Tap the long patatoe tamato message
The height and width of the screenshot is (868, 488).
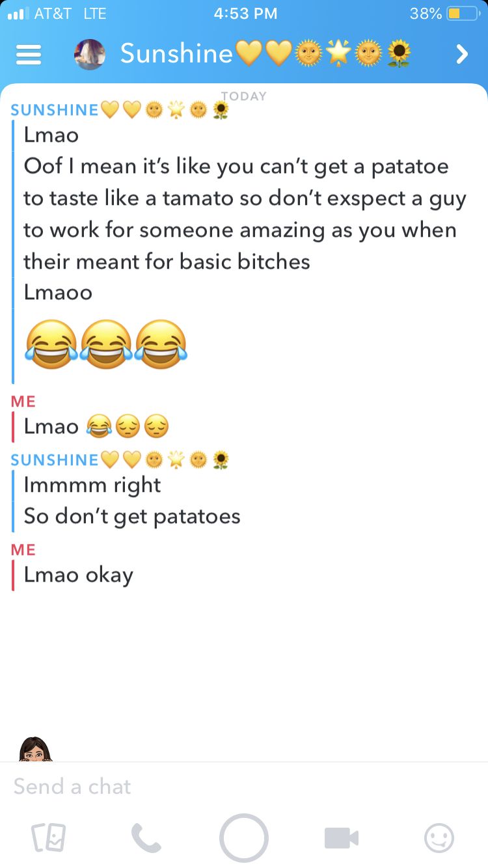pyautogui.click(x=245, y=214)
